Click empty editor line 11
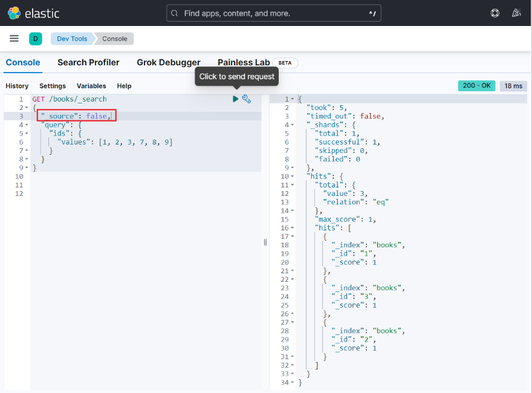Image resolution: width=532 pixels, height=393 pixels. point(146,185)
